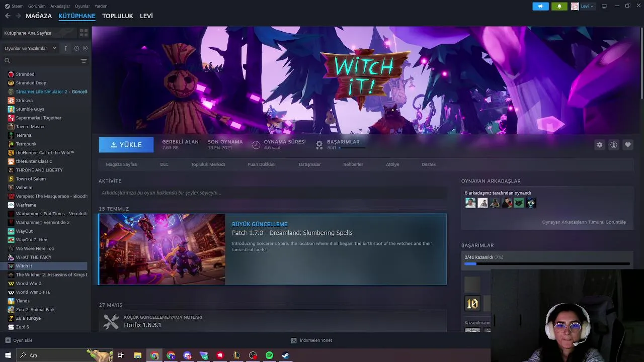Click the YÜKLE install button
Image resolution: width=644 pixels, height=362 pixels.
click(126, 145)
